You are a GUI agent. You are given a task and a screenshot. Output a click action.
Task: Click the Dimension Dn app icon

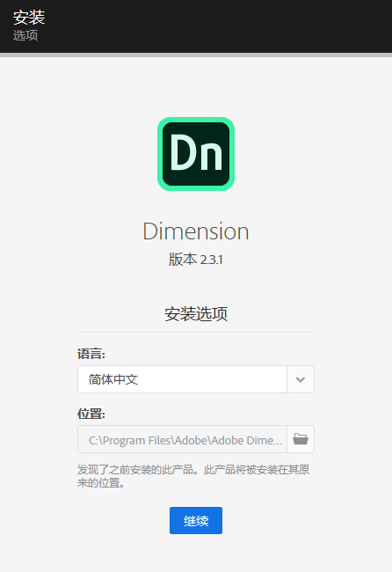[196, 154]
